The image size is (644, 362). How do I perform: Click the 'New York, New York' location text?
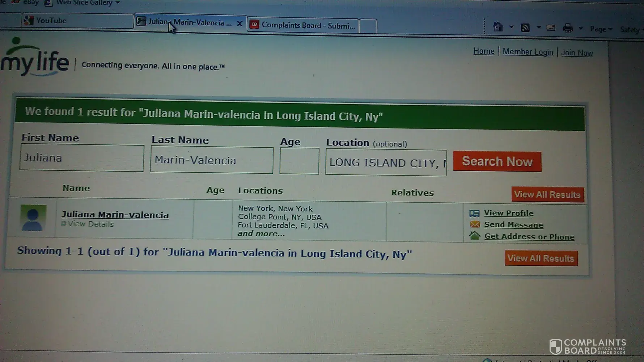[x=275, y=209]
